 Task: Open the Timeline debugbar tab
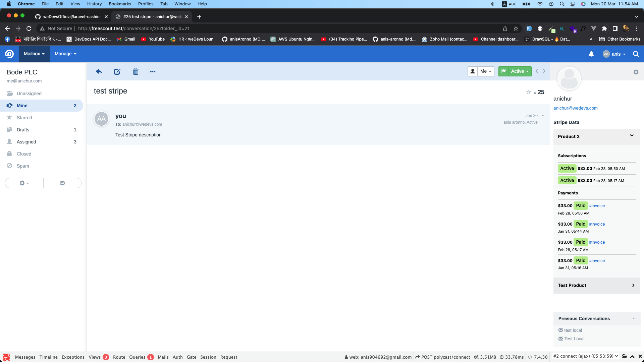48,357
